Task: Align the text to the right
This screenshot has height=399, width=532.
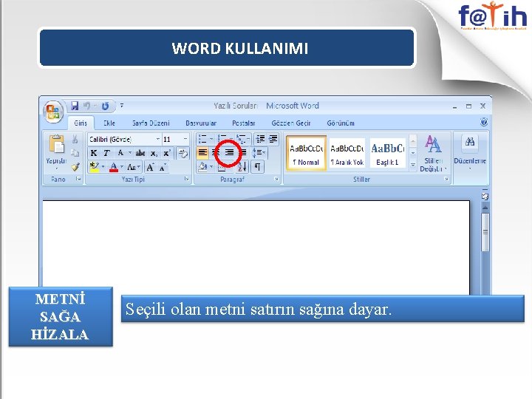Action: click(229, 153)
